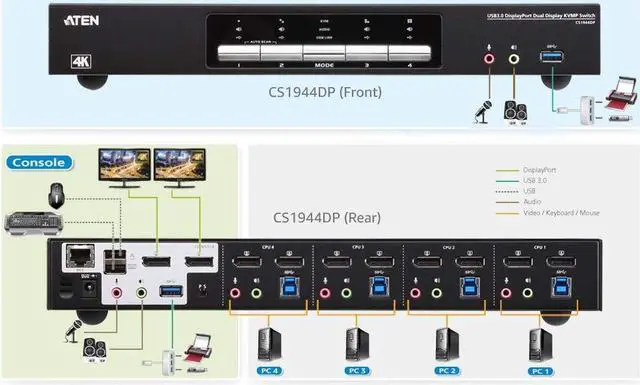
Task: Push front panel port button 2
Action: (x=282, y=53)
